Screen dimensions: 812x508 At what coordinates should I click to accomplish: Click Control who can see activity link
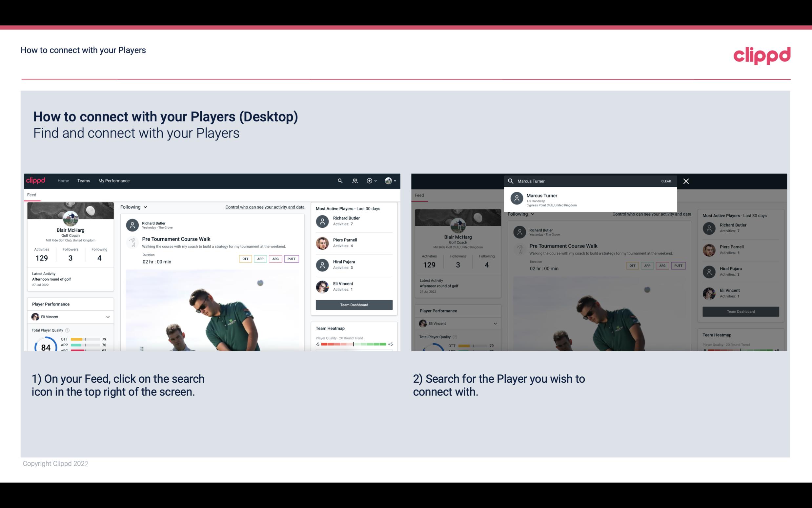264,207
